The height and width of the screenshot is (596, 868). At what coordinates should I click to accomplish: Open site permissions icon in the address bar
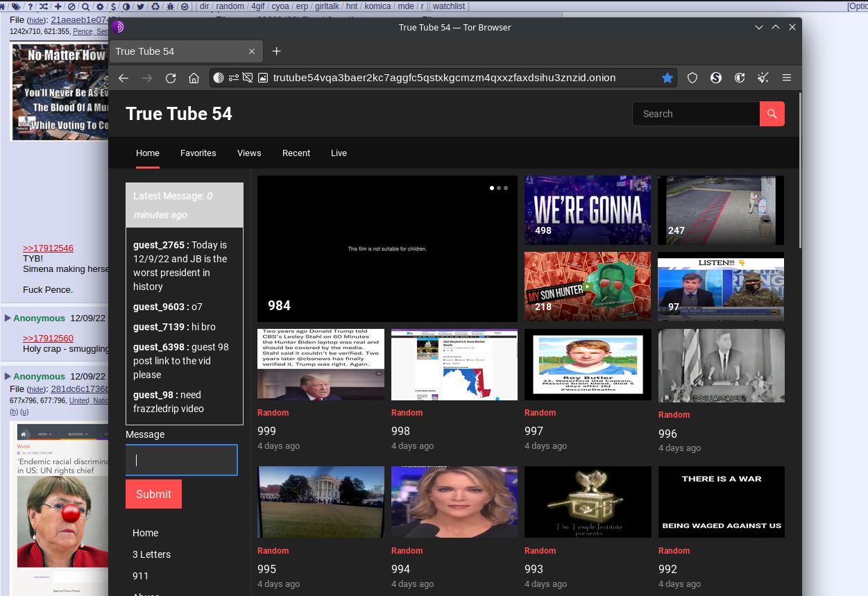[x=234, y=78]
